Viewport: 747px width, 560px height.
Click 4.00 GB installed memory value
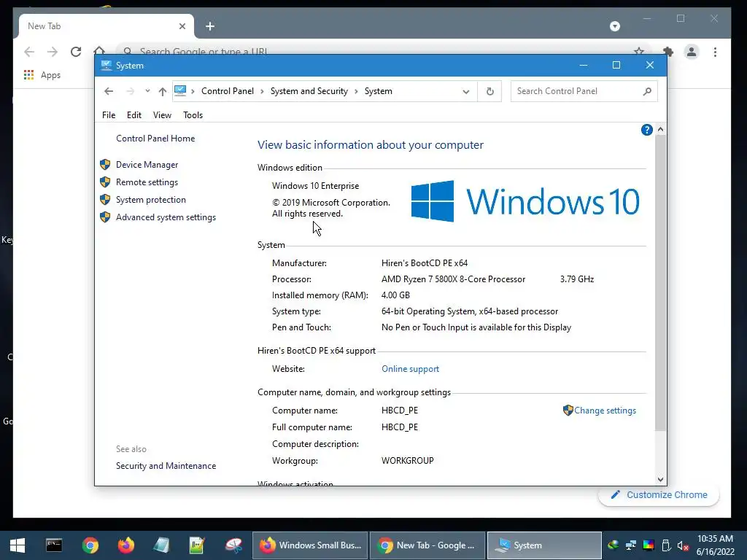[x=395, y=295]
